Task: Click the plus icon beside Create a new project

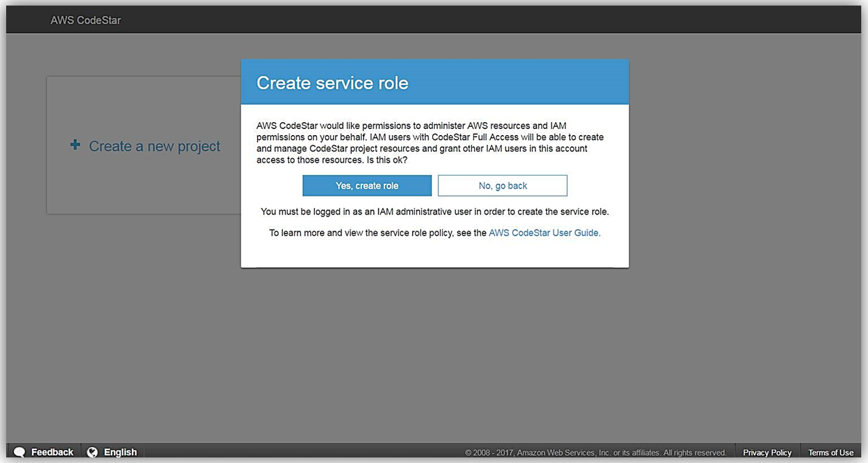Action: [75, 145]
